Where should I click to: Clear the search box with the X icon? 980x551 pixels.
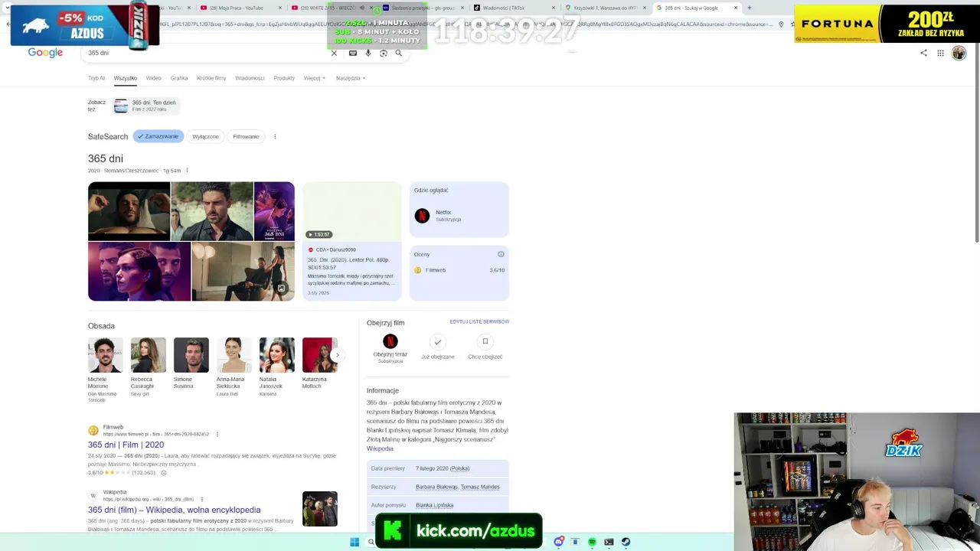tap(334, 53)
